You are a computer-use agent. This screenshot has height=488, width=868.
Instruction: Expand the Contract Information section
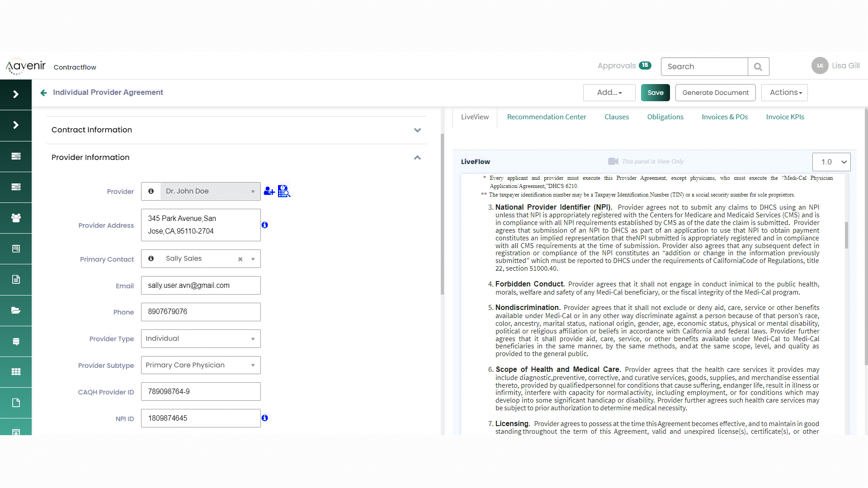click(417, 130)
